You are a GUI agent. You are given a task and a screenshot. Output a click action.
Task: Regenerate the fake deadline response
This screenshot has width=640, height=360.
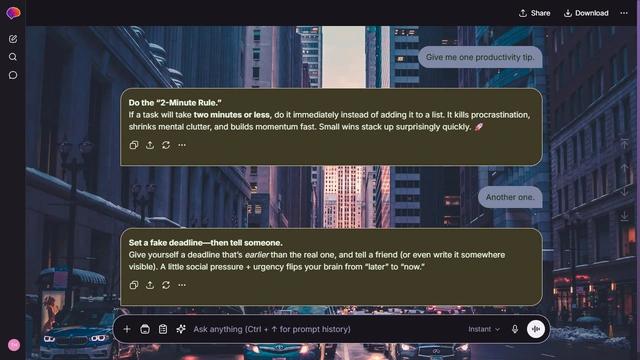pos(166,285)
